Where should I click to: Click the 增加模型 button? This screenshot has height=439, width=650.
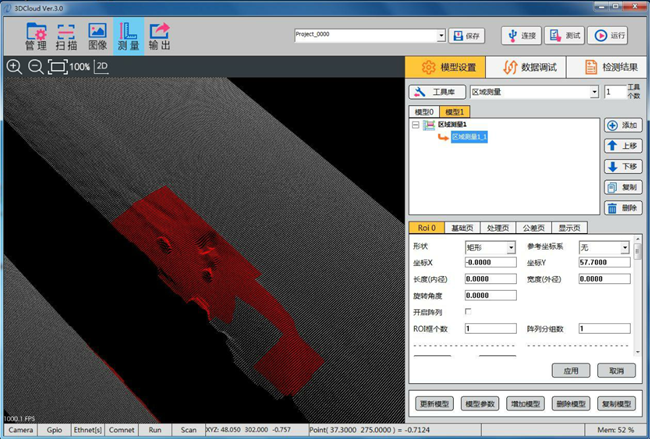click(525, 404)
